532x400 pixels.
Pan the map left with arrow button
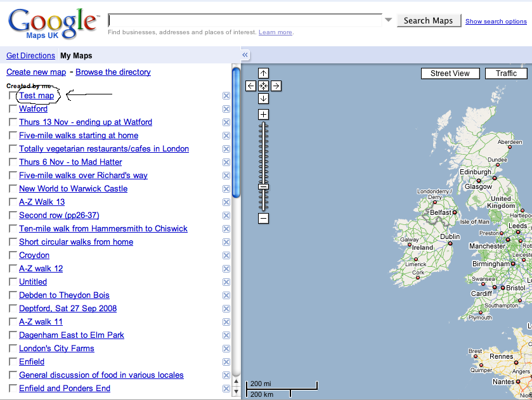point(251,86)
